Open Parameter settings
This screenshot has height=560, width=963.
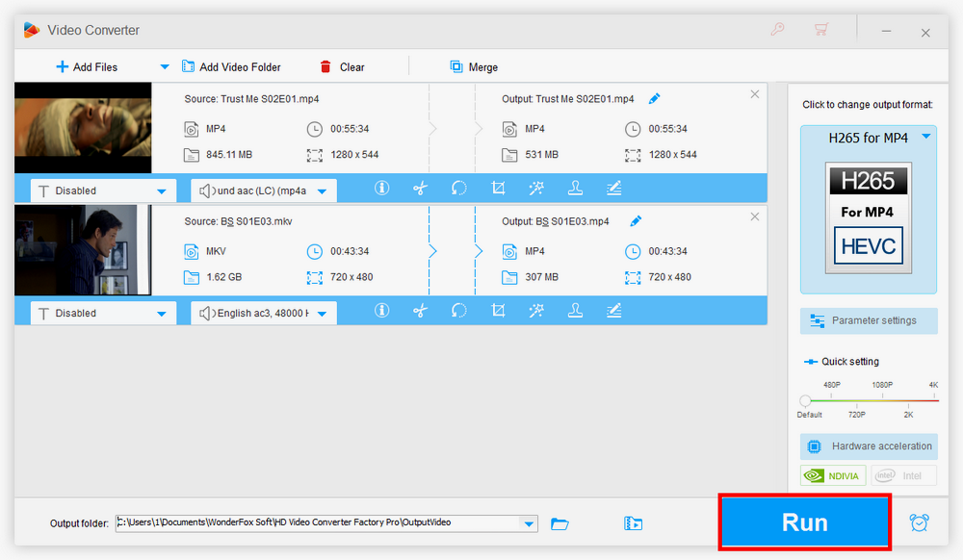(869, 320)
